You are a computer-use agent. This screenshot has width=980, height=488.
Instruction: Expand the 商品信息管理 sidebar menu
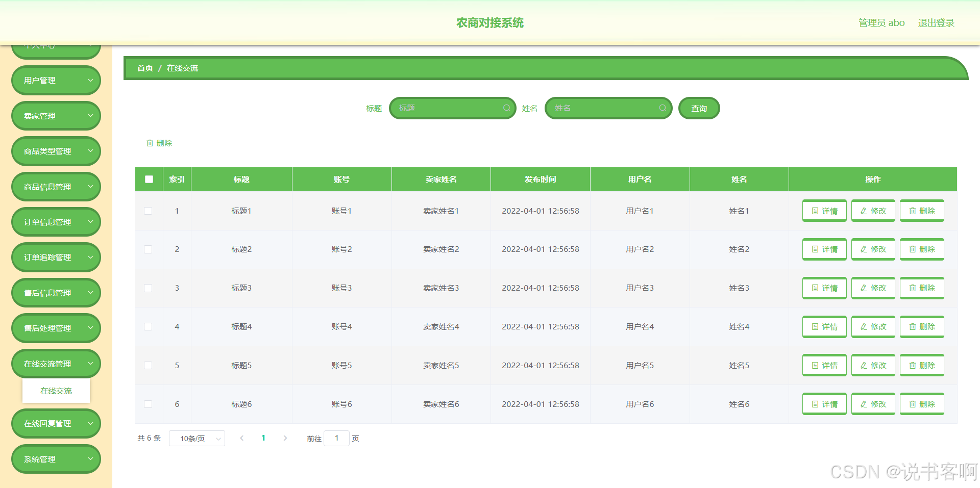[56, 187]
